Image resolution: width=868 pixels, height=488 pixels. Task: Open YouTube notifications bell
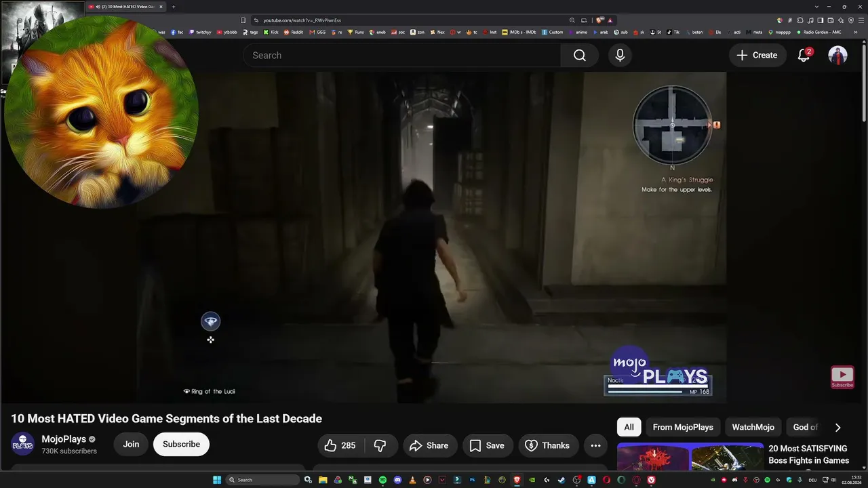pyautogui.click(x=804, y=56)
